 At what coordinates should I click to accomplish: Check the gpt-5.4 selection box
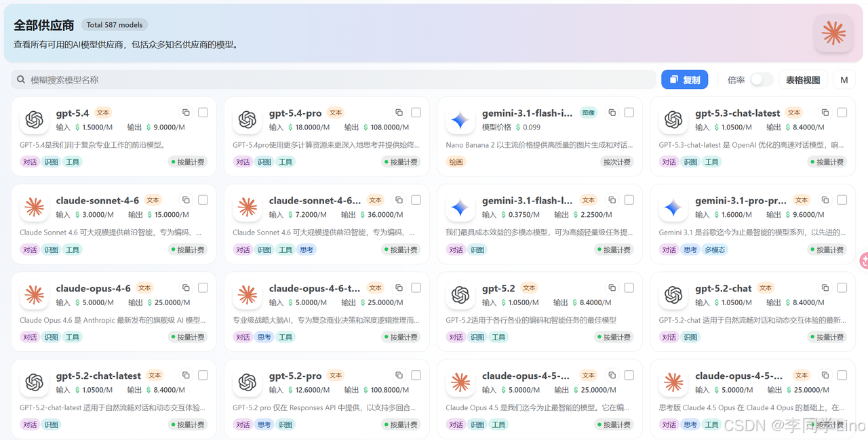[x=203, y=113]
